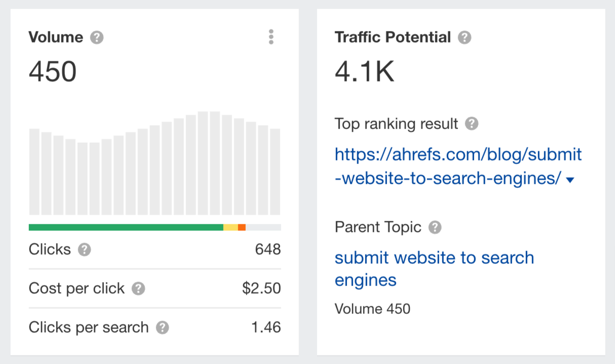This screenshot has width=615, height=364.
Task: Select the Traffic Potential value 4.1K
Action: (364, 71)
